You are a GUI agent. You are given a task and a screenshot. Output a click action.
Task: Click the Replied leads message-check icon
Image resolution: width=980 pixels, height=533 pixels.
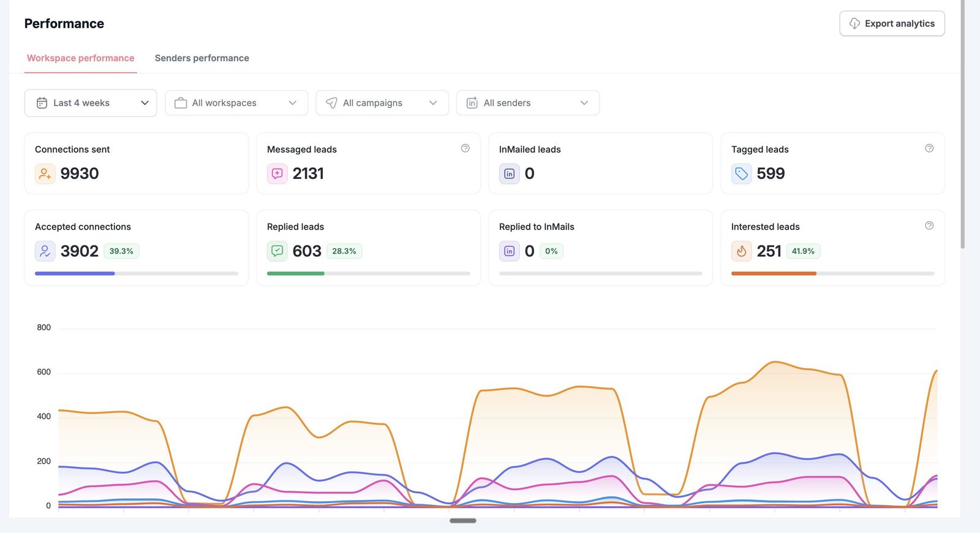277,251
